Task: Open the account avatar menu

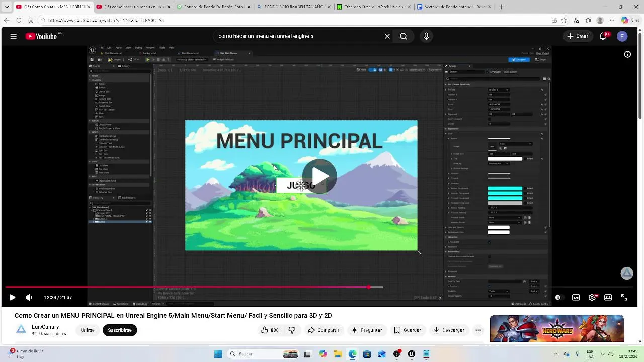Action: pos(622,36)
